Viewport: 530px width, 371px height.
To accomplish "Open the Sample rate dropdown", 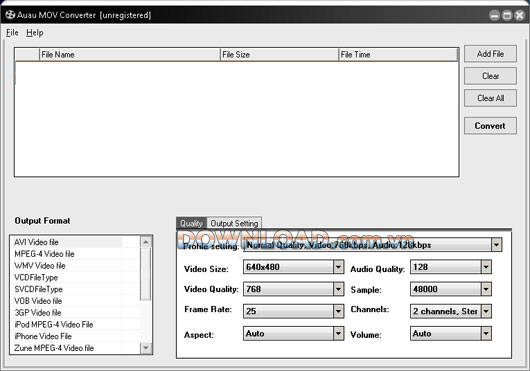I will tap(486, 289).
